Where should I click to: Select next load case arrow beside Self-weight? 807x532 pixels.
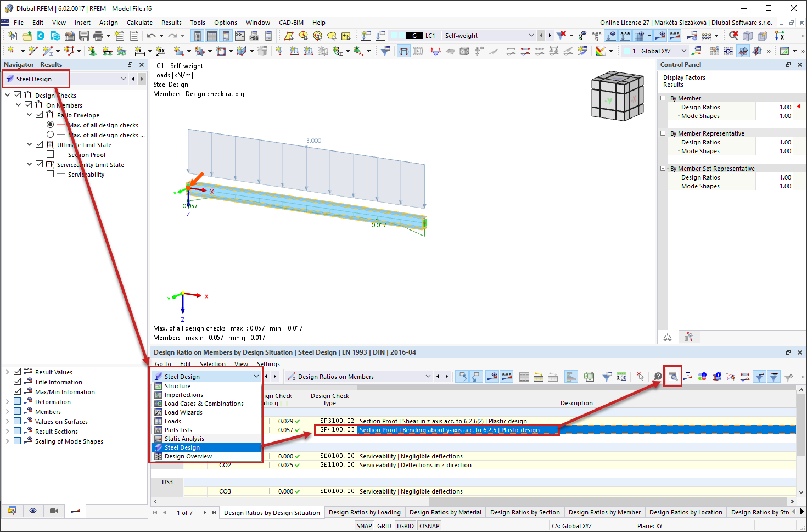pyautogui.click(x=550, y=36)
